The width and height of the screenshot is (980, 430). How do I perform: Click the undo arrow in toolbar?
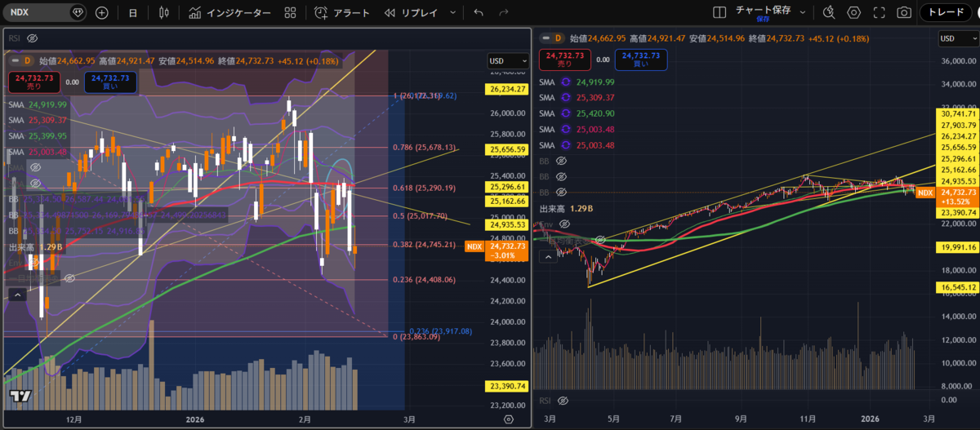tap(479, 13)
